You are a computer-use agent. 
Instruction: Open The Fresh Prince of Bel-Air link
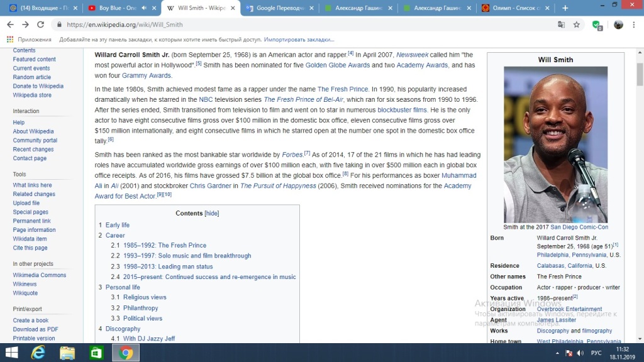tap(304, 99)
